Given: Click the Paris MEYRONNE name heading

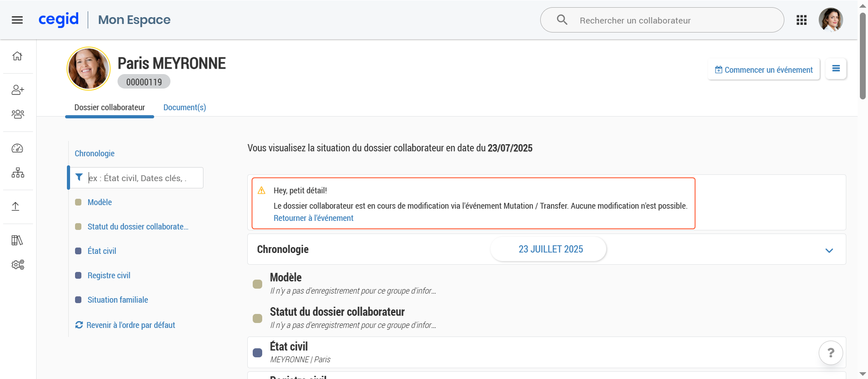Looking at the screenshot, I should (172, 64).
